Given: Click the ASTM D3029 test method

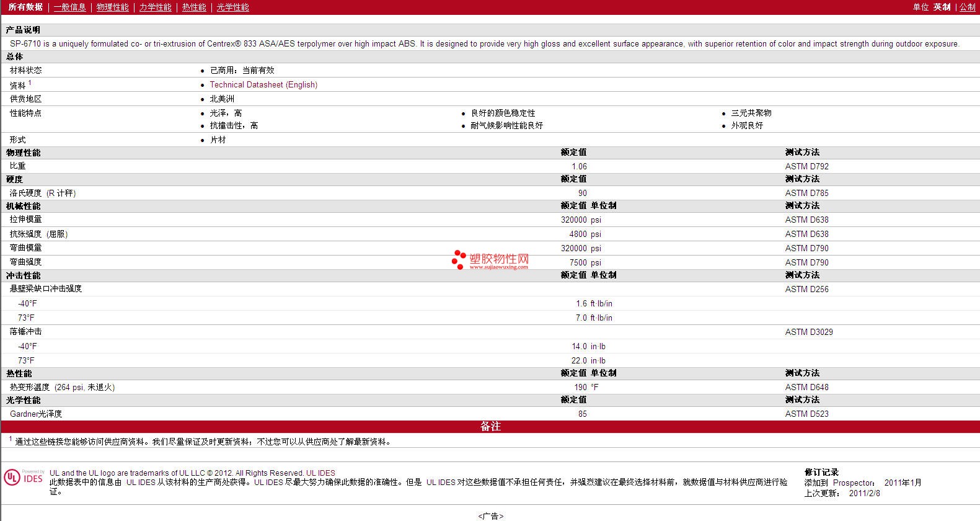Looking at the screenshot, I should point(809,332).
